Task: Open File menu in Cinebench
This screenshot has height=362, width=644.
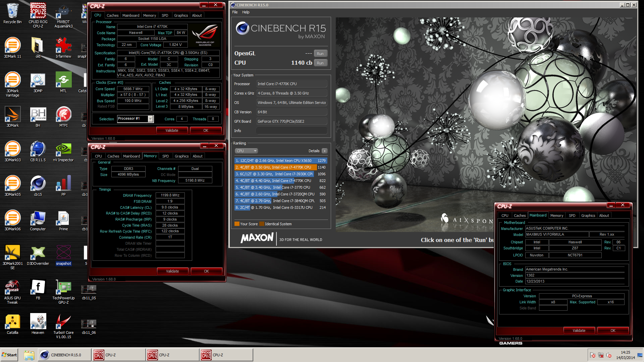Action: tap(235, 12)
